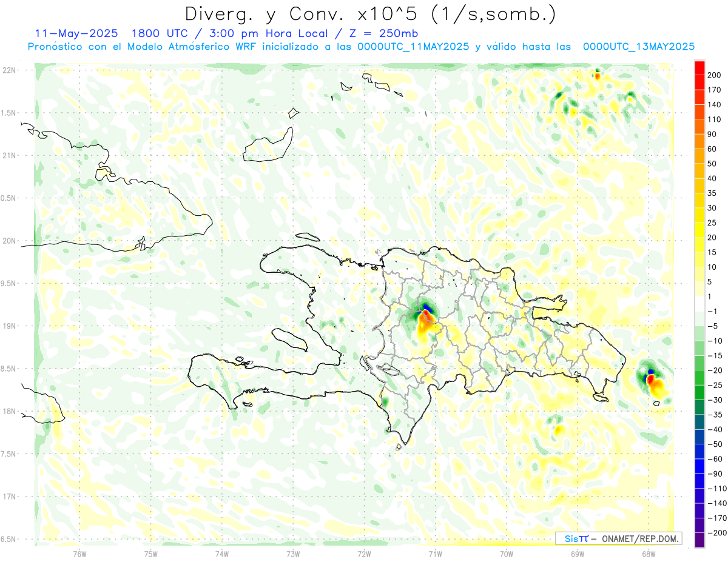This screenshot has height=562, width=728.
Task: Click the 7.5N latitude label
Action: (8, 454)
